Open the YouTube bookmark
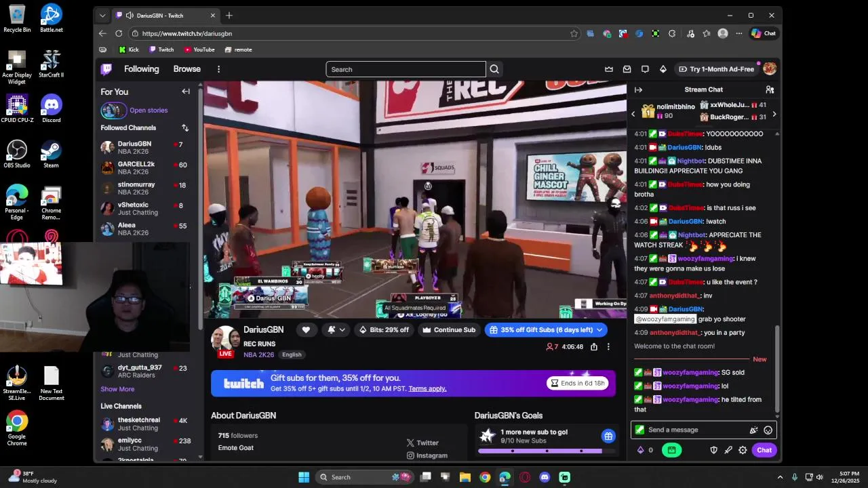The height and width of the screenshot is (488, 868). click(199, 49)
